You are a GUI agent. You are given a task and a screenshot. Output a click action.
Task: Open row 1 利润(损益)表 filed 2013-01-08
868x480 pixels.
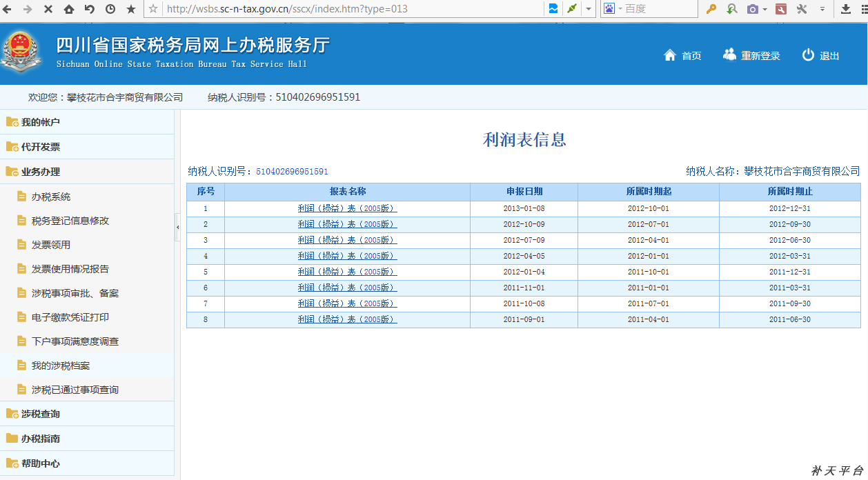(x=347, y=208)
